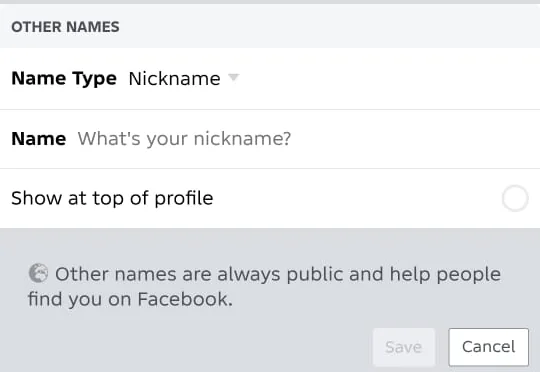Click the nickname dropdown arrow
This screenshot has width=540, height=372.
click(x=233, y=78)
